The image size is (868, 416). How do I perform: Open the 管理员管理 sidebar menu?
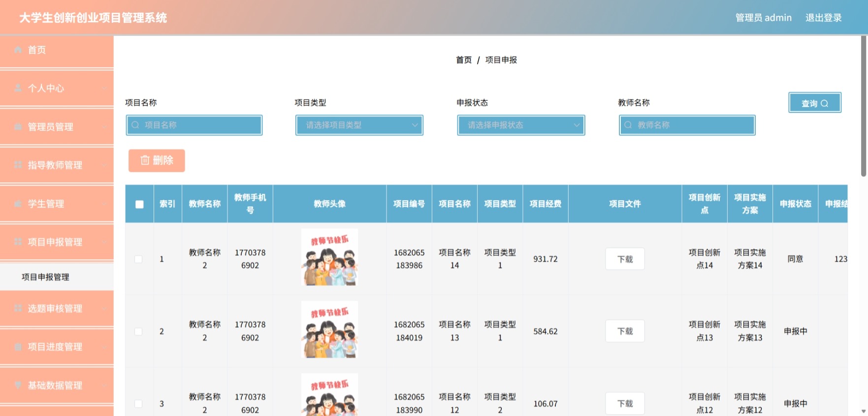tap(57, 127)
